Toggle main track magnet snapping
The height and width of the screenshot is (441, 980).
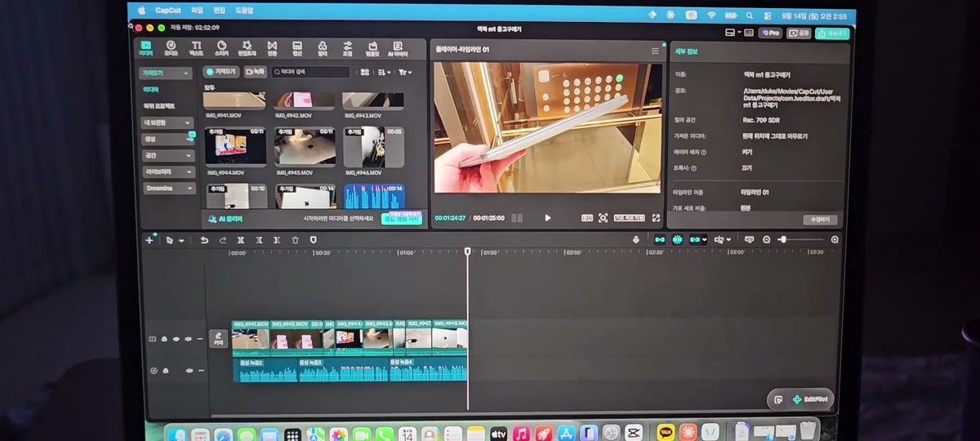[660, 240]
